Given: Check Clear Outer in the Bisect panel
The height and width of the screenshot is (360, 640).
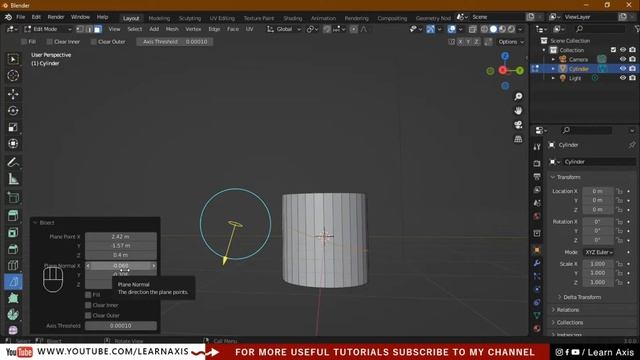Looking at the screenshot, I should pos(88,315).
